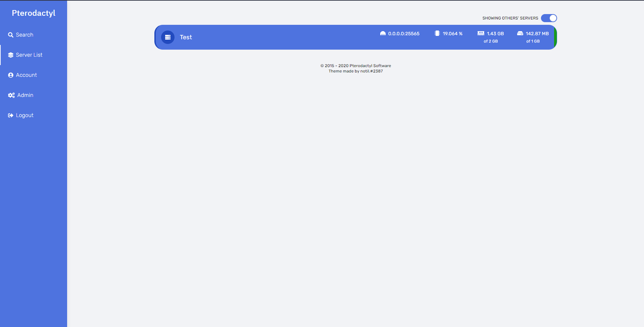Toggle off showing others' servers

549,18
